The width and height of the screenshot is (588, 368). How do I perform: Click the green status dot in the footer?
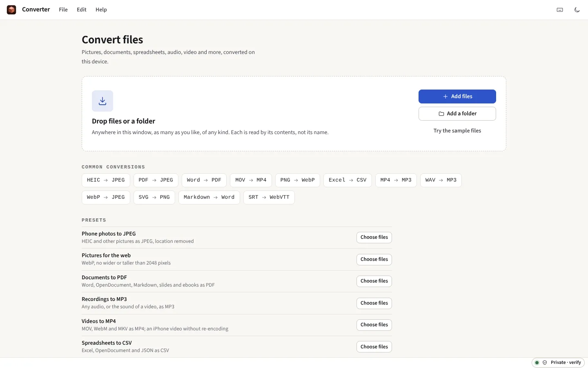[x=537, y=363]
